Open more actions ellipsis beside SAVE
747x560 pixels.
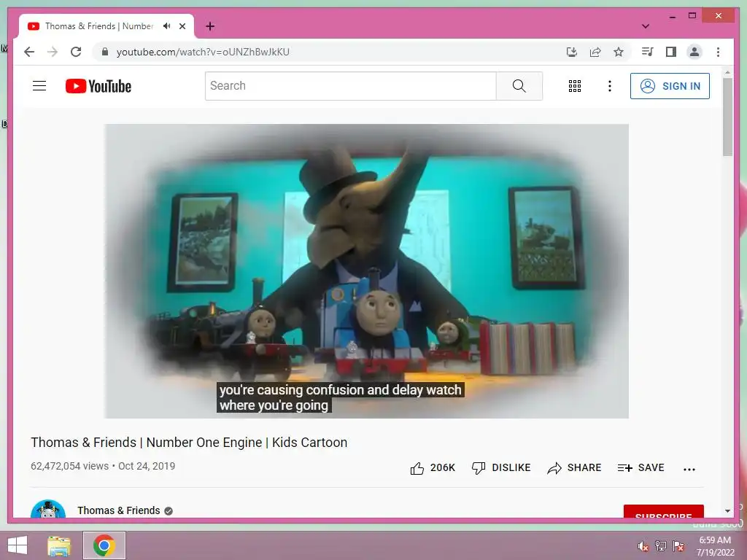(689, 469)
